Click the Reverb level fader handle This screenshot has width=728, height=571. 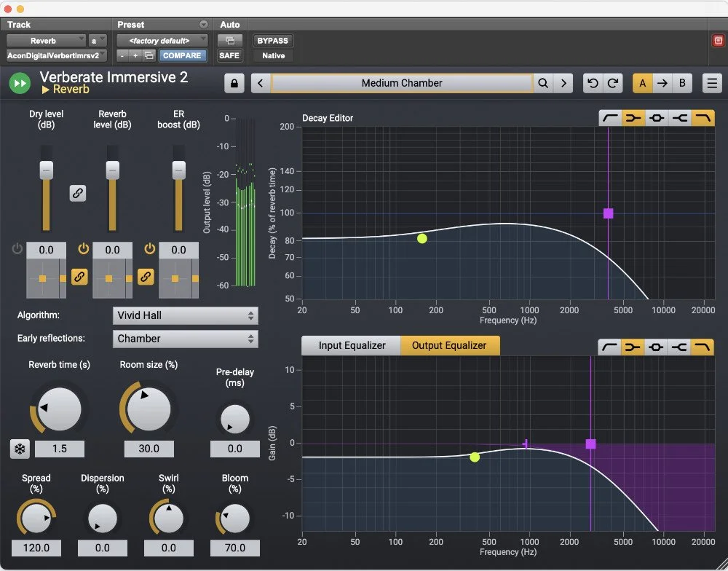tap(112, 170)
